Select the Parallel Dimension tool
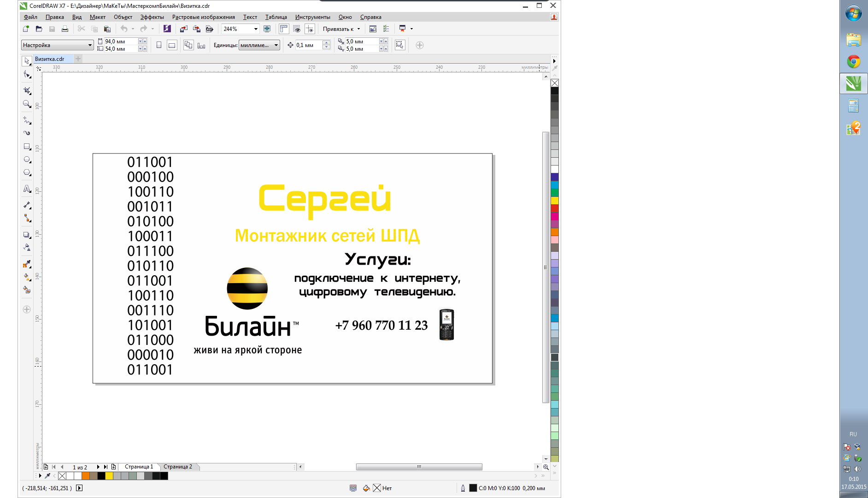Screen dimensions: 868x498 click(27, 205)
